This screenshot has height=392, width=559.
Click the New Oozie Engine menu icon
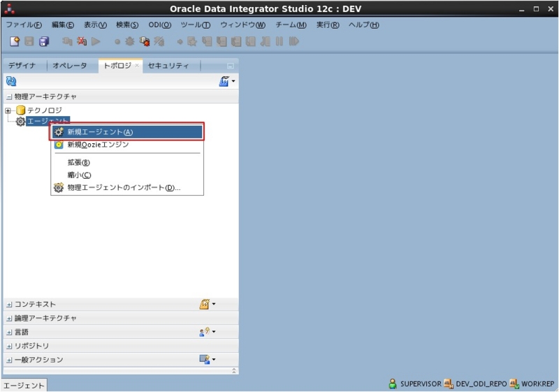point(59,145)
